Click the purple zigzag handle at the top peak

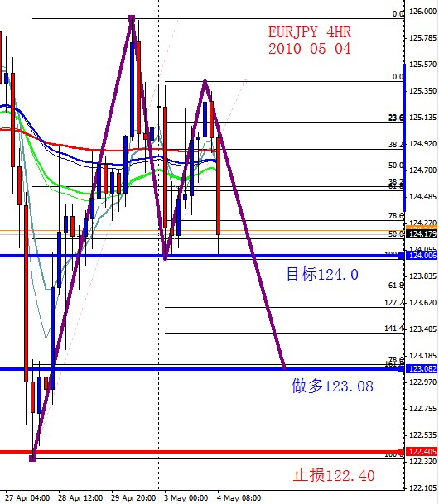[132, 17]
